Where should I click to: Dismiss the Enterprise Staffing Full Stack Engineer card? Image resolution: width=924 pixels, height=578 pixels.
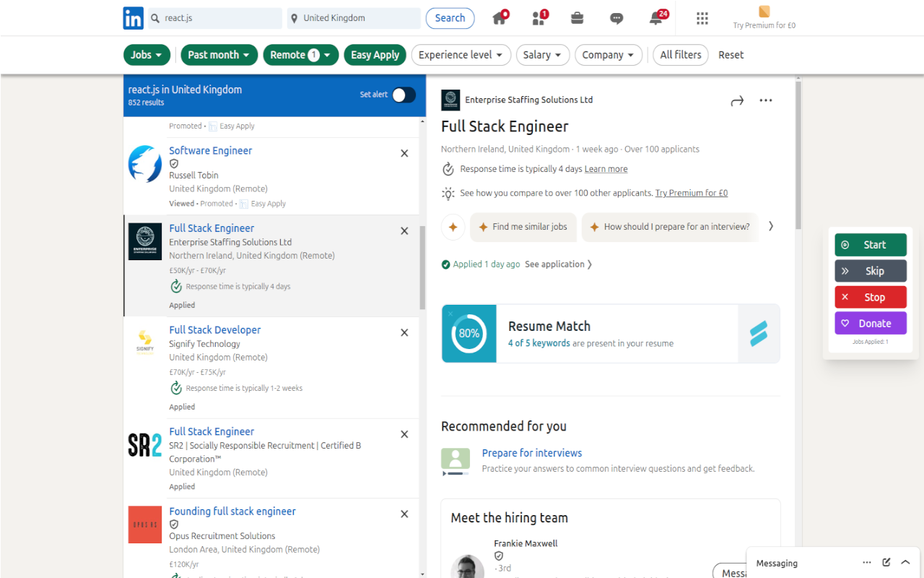(404, 231)
